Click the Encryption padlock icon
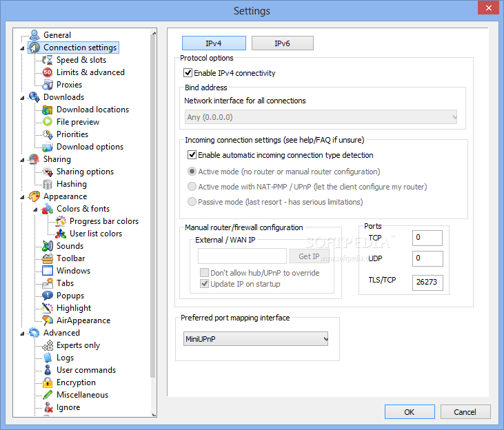This screenshot has height=430, width=504. [x=48, y=382]
